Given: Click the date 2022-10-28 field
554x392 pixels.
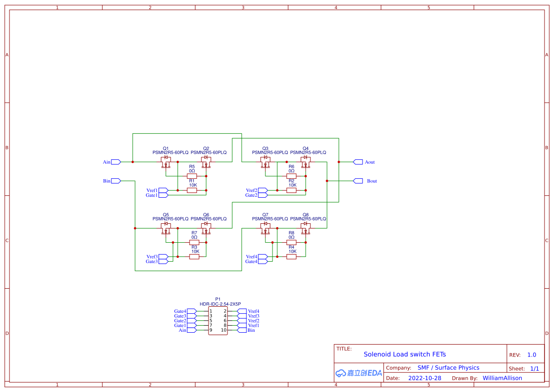Looking at the screenshot, I should coord(425,378).
